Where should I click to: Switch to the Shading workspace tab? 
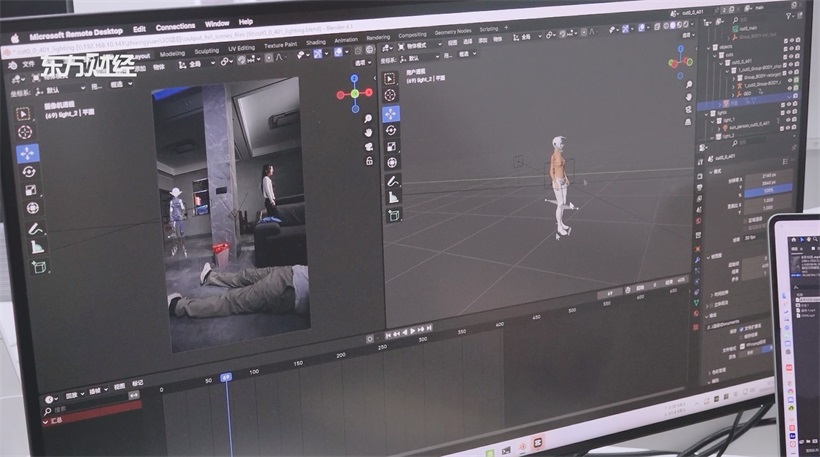[x=315, y=42]
